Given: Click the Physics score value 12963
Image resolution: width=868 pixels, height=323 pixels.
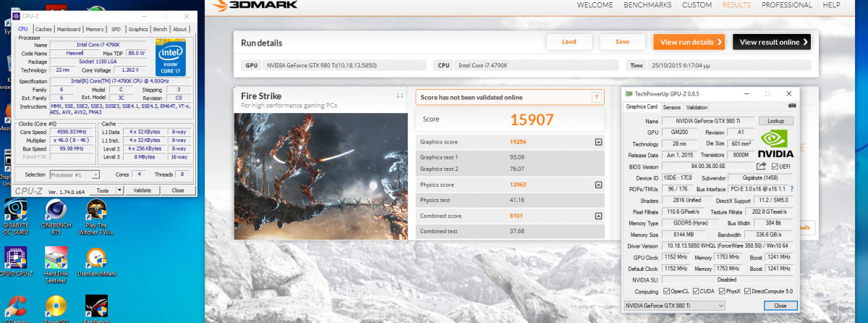Looking at the screenshot, I should click(x=518, y=185).
